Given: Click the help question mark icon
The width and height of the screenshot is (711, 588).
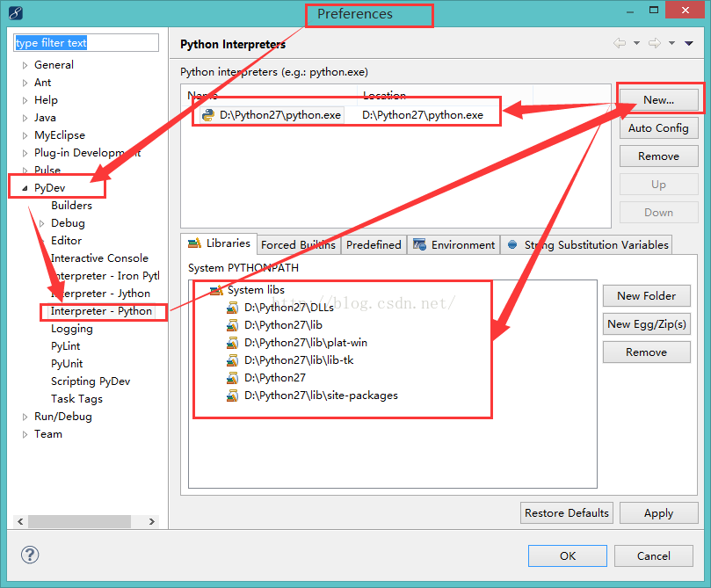Looking at the screenshot, I should click(x=30, y=555).
